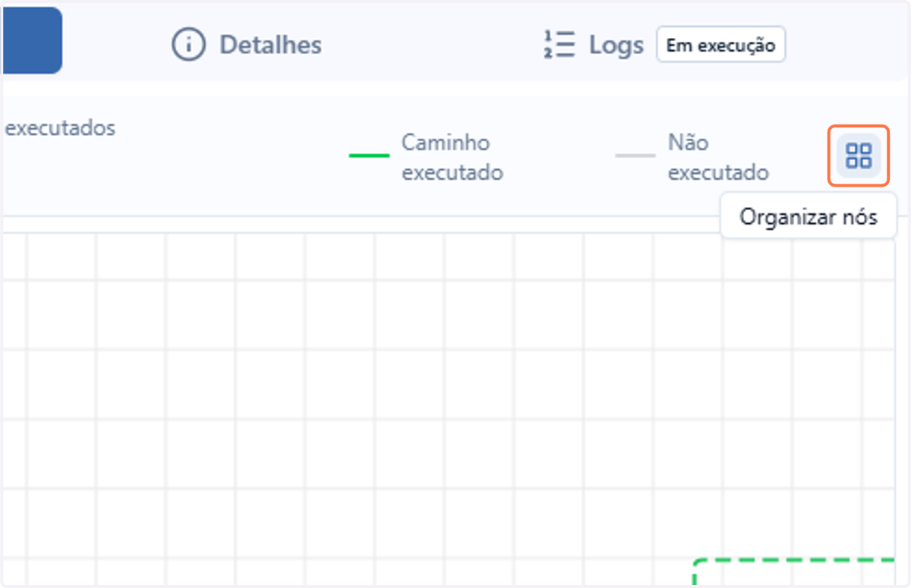Click the Detalhes info circle icon
This screenshot has width=911, height=588.
click(x=188, y=45)
